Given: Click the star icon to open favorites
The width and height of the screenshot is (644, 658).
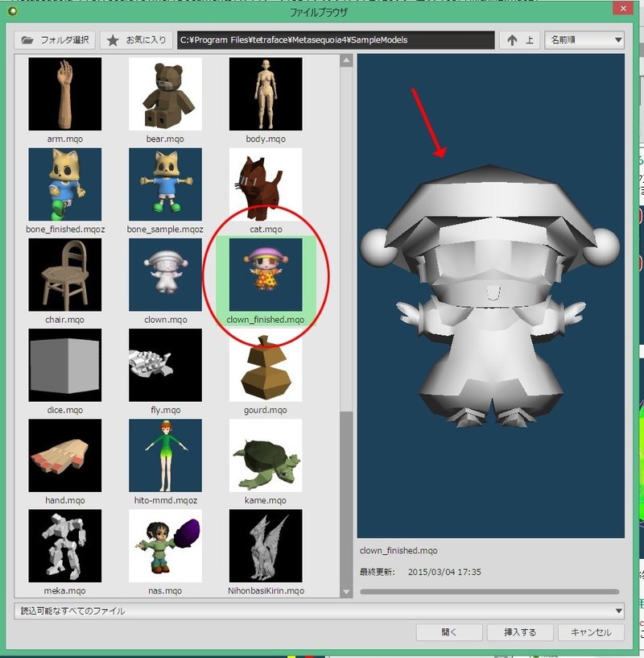Looking at the screenshot, I should point(113,39).
